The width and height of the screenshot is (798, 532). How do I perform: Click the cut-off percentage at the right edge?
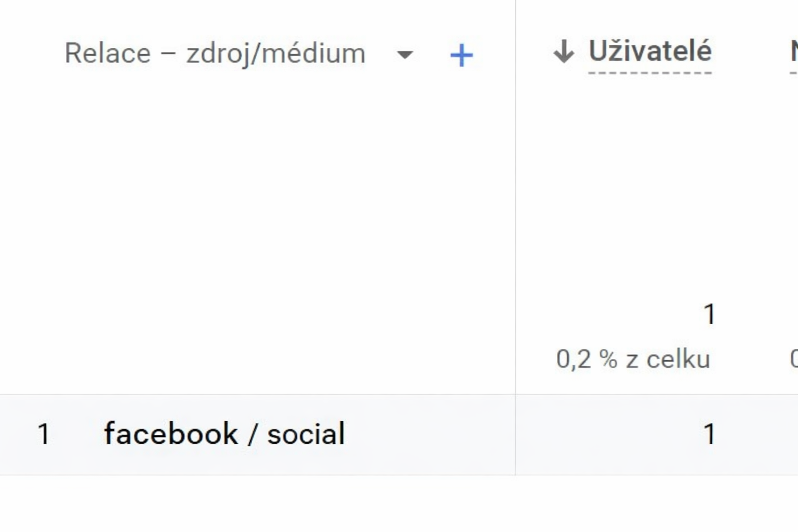click(793, 359)
